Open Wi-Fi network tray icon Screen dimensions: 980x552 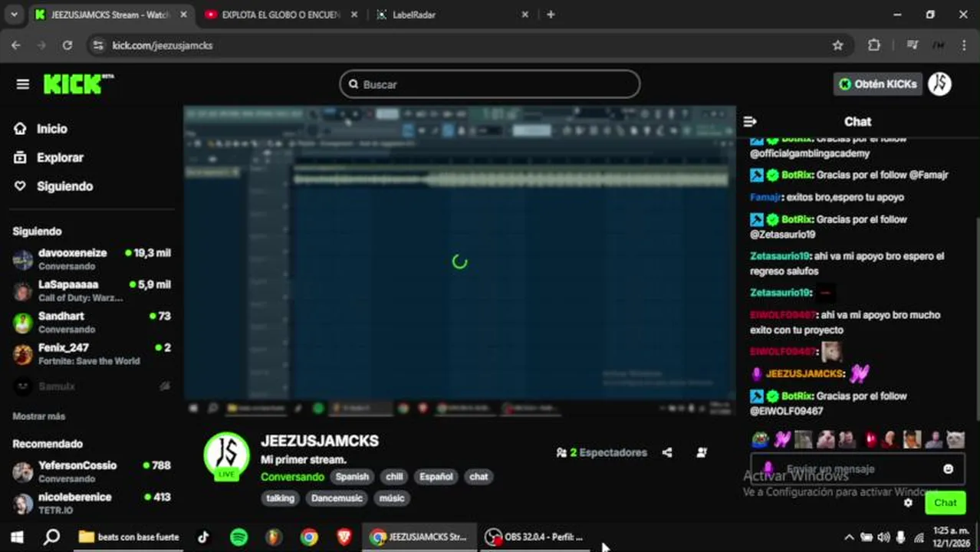tap(919, 537)
